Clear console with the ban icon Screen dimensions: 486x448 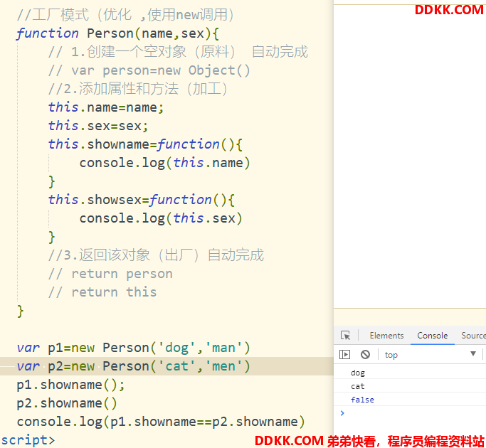[x=366, y=354]
